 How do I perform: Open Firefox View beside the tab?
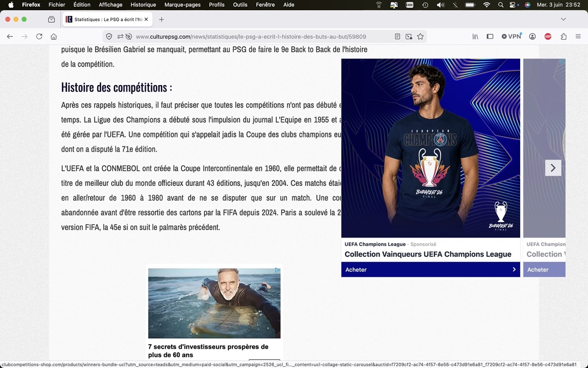pos(51,19)
